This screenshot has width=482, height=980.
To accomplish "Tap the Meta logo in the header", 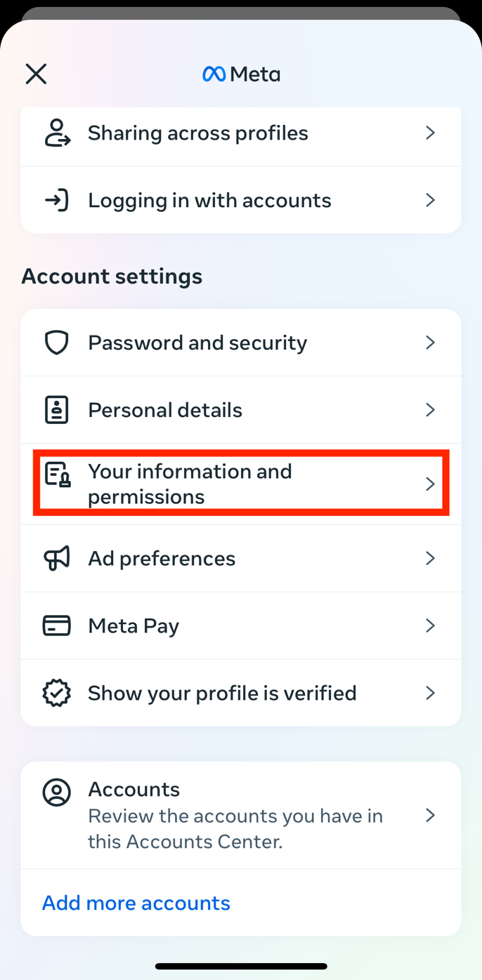I will [241, 74].
